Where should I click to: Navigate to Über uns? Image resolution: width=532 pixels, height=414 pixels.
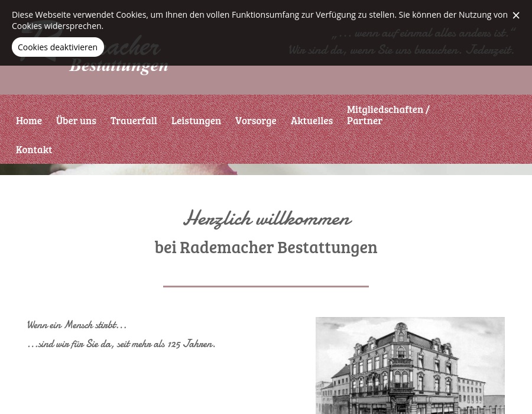(76, 120)
